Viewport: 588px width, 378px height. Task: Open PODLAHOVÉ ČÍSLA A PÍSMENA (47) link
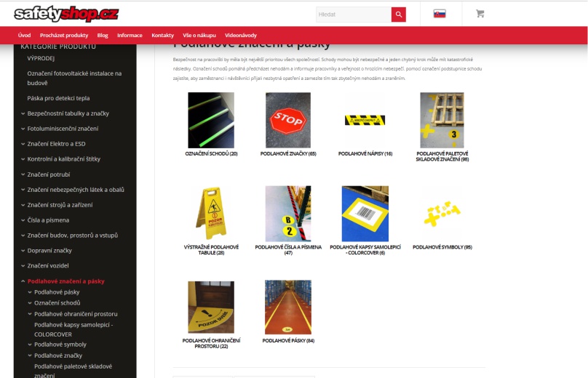coord(288,250)
